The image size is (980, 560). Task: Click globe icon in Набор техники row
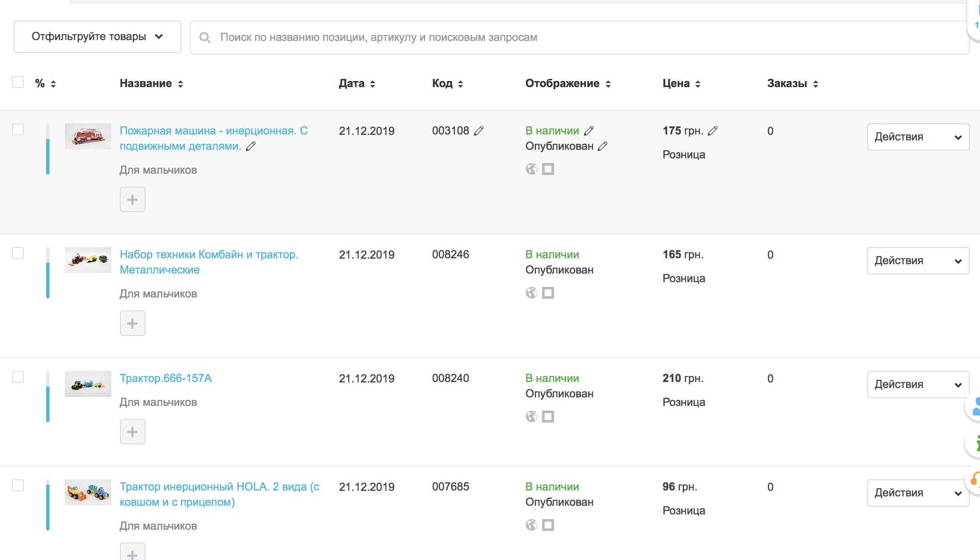pyautogui.click(x=531, y=293)
